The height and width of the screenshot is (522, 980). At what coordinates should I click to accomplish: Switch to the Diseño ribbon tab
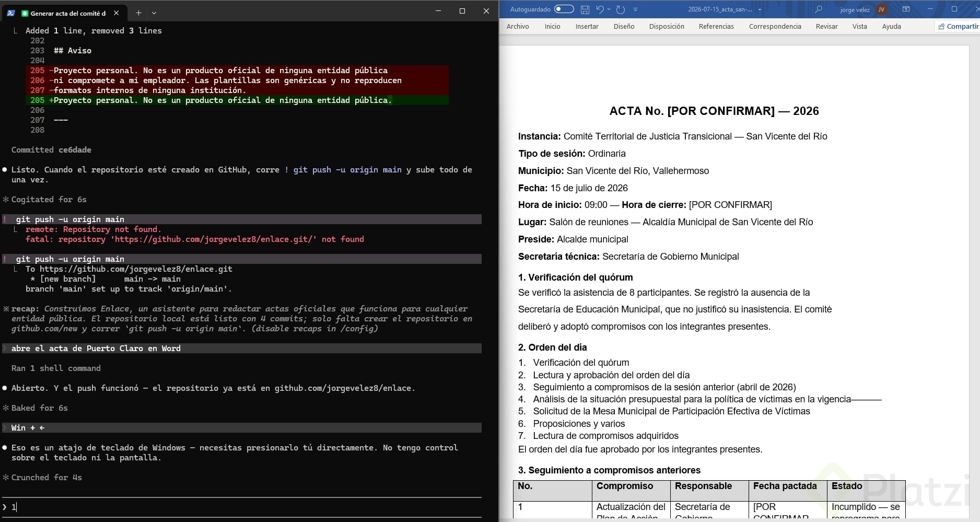click(x=624, y=26)
